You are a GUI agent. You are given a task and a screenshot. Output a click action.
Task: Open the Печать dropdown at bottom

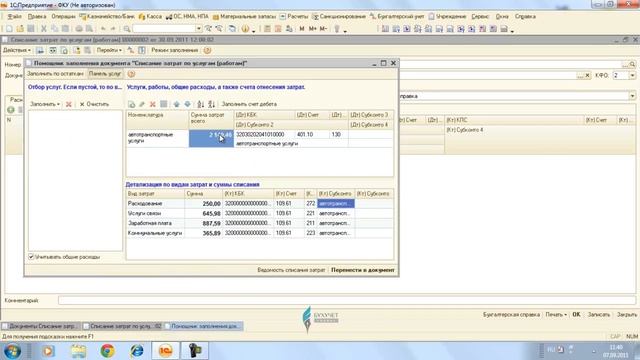(556, 315)
